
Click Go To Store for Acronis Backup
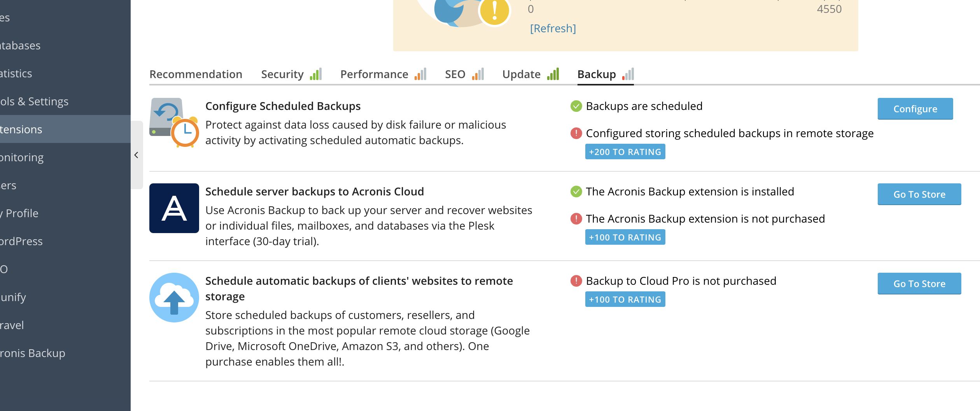coord(919,194)
